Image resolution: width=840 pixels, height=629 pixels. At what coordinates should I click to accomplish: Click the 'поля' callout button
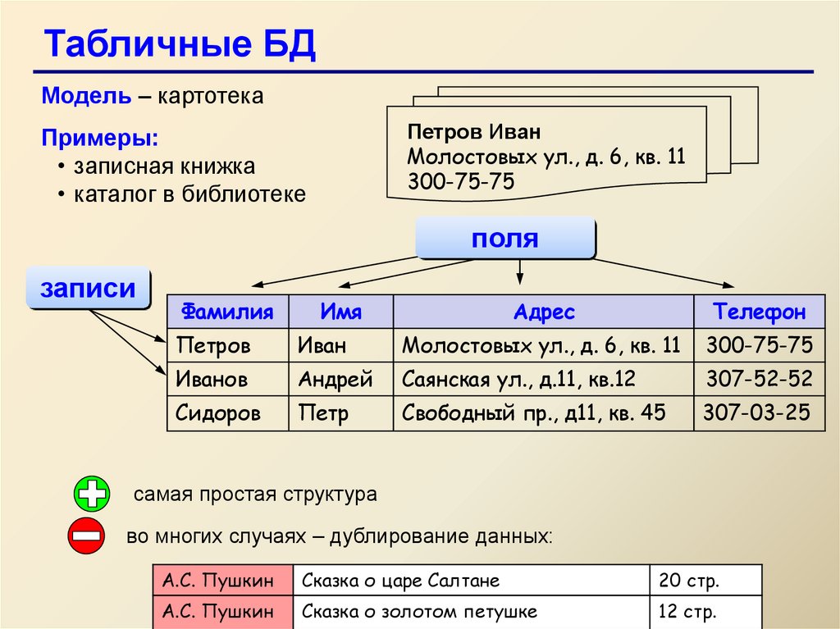(x=504, y=238)
